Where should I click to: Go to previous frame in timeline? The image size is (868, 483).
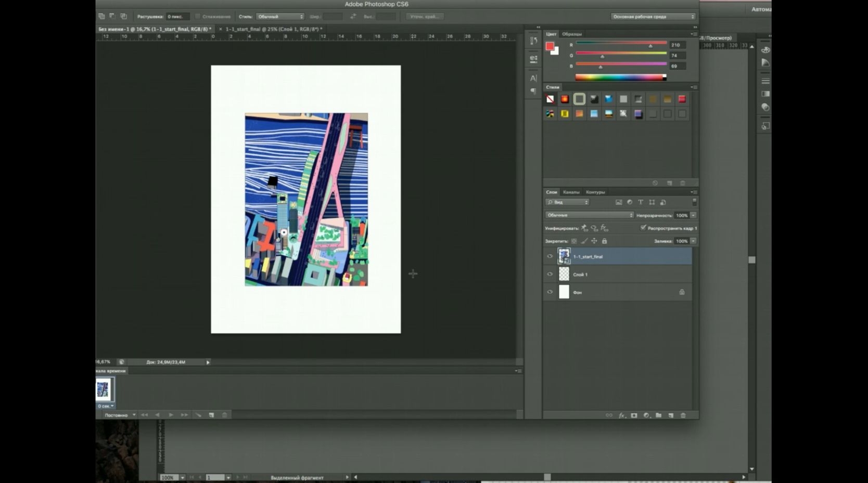(x=157, y=415)
